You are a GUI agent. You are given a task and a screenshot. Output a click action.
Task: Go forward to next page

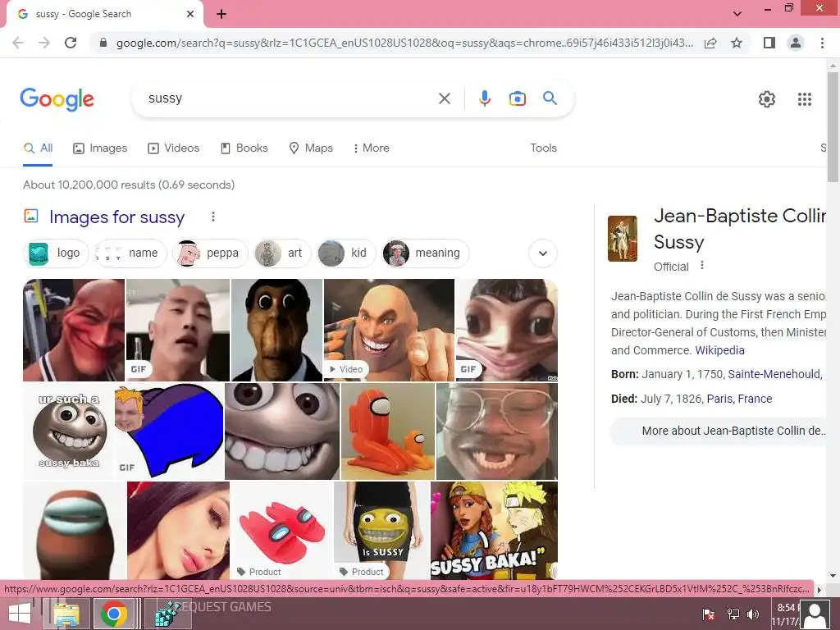pos(44,43)
